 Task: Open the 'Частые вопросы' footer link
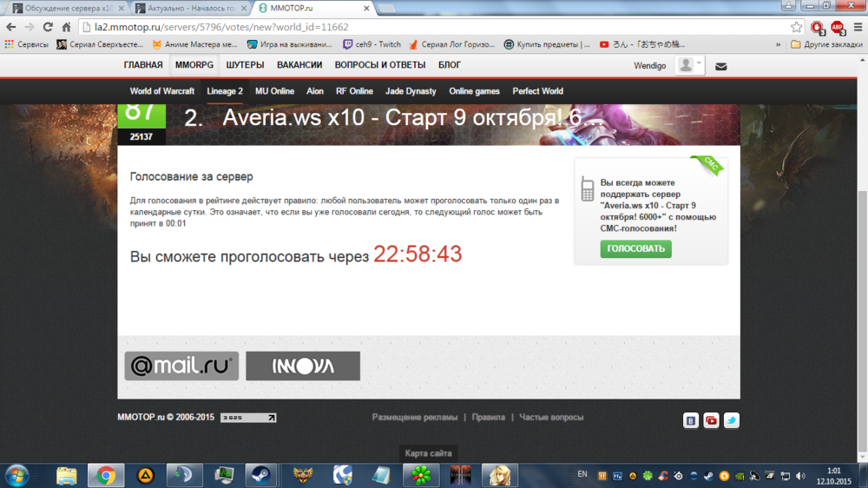pyautogui.click(x=551, y=418)
